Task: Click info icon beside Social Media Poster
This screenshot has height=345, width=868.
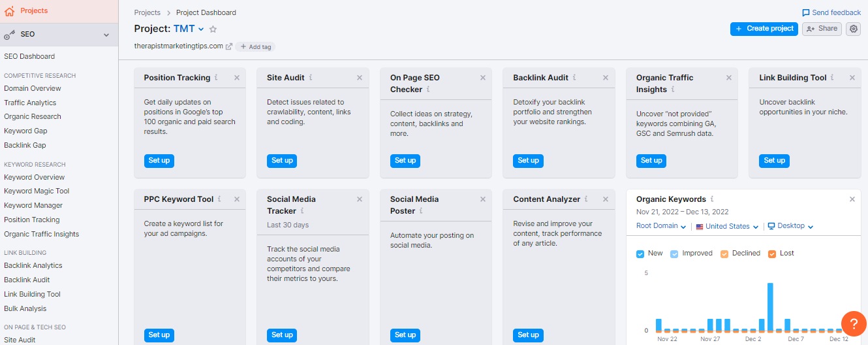Action: coord(421,210)
